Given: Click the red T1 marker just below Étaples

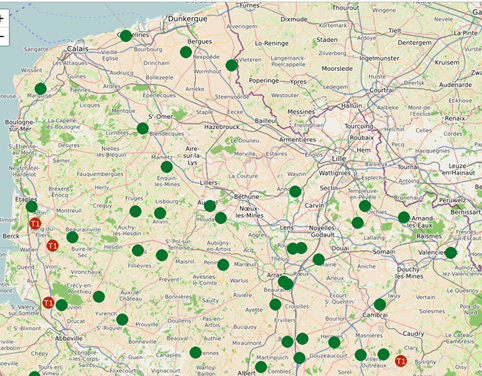Looking at the screenshot, I should click(x=35, y=223).
